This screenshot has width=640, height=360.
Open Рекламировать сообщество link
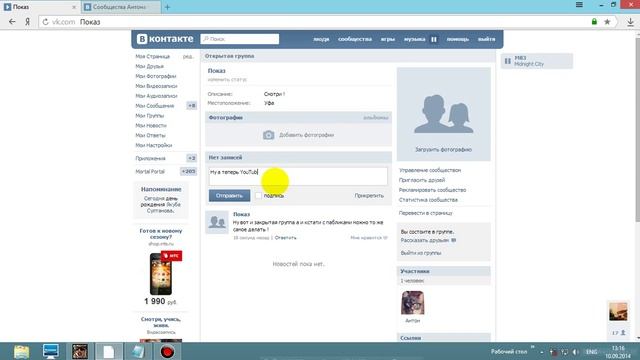point(432,190)
